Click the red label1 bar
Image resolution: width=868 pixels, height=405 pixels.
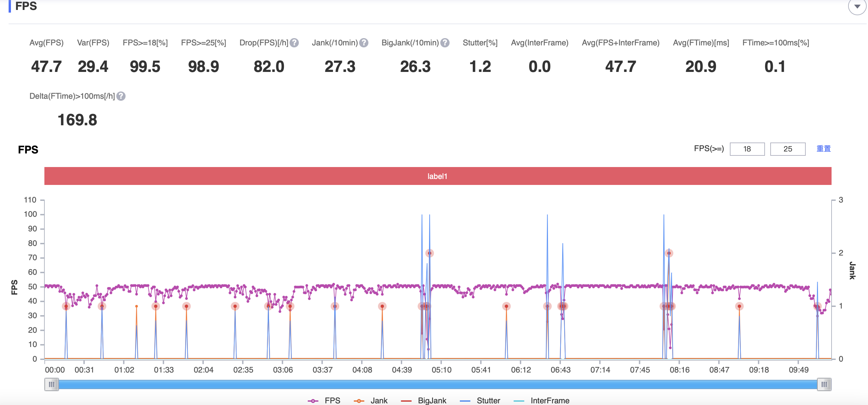click(437, 176)
